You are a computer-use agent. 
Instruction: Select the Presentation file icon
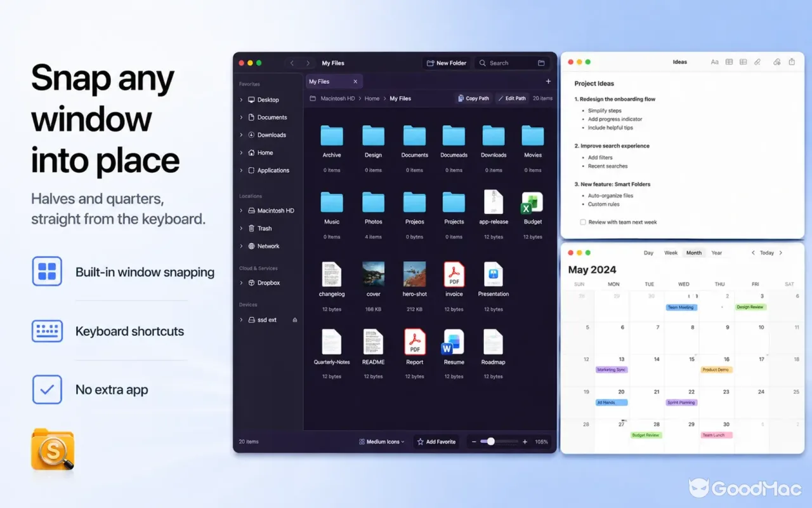(493, 274)
